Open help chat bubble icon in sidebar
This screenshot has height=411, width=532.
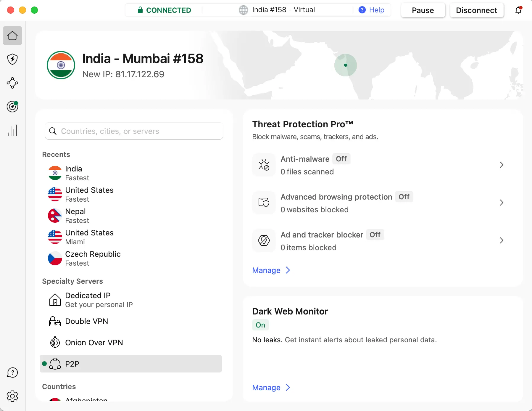[12, 373]
